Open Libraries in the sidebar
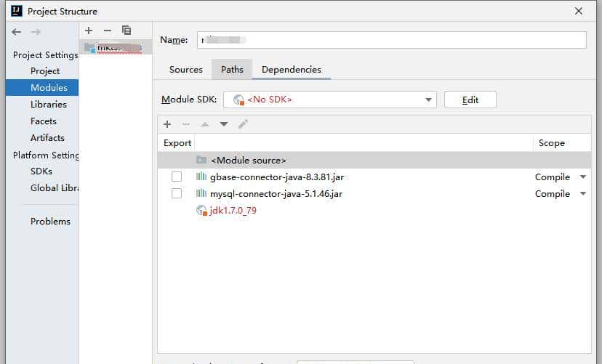This screenshot has height=364, width=602. coord(49,105)
